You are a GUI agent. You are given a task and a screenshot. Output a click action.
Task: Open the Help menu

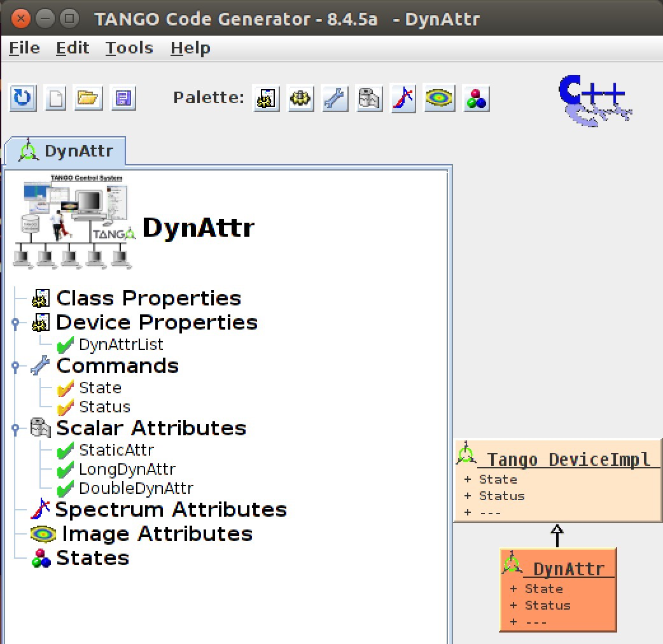coord(190,48)
